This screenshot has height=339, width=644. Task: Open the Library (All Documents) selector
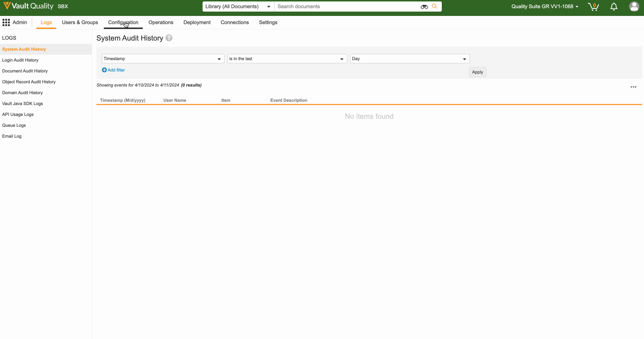(238, 7)
